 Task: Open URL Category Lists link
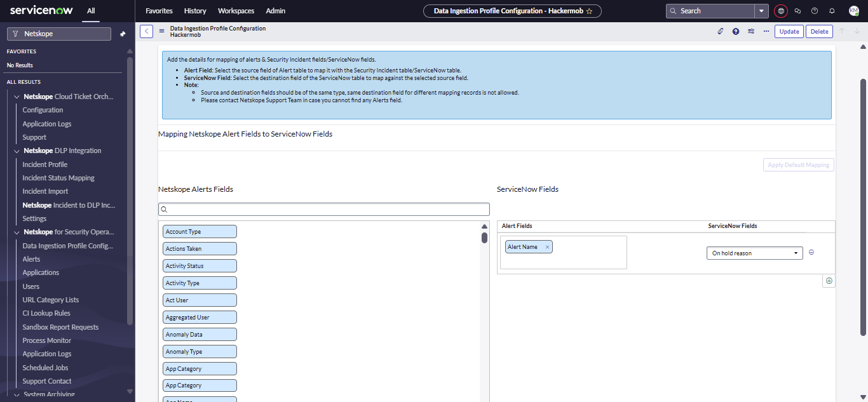[x=51, y=300]
